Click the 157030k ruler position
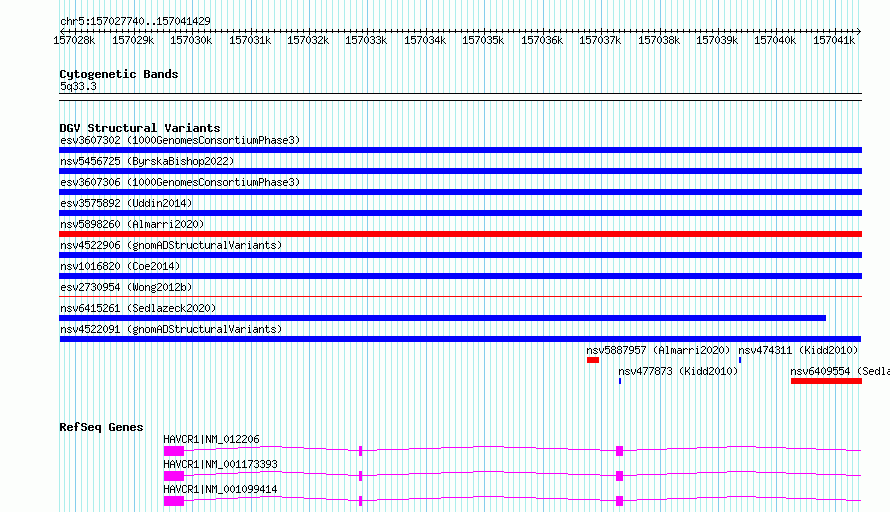The height and width of the screenshot is (512, 890). point(191,40)
